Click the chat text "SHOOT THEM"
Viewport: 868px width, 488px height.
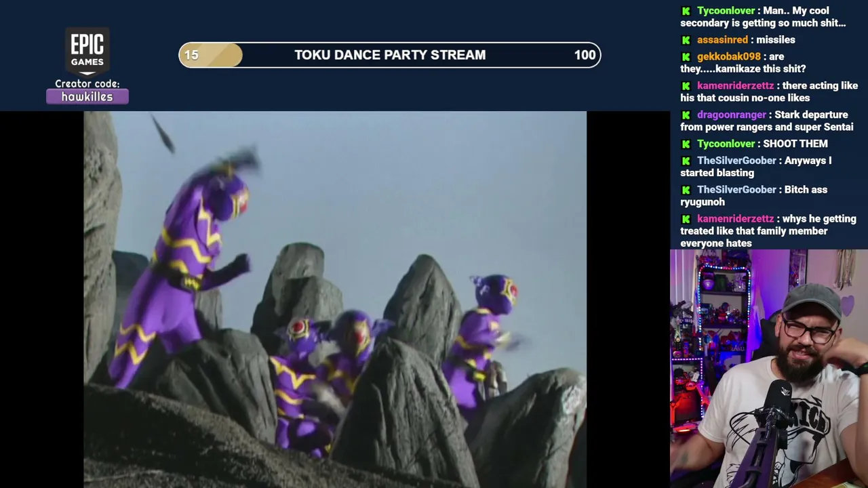click(x=795, y=144)
